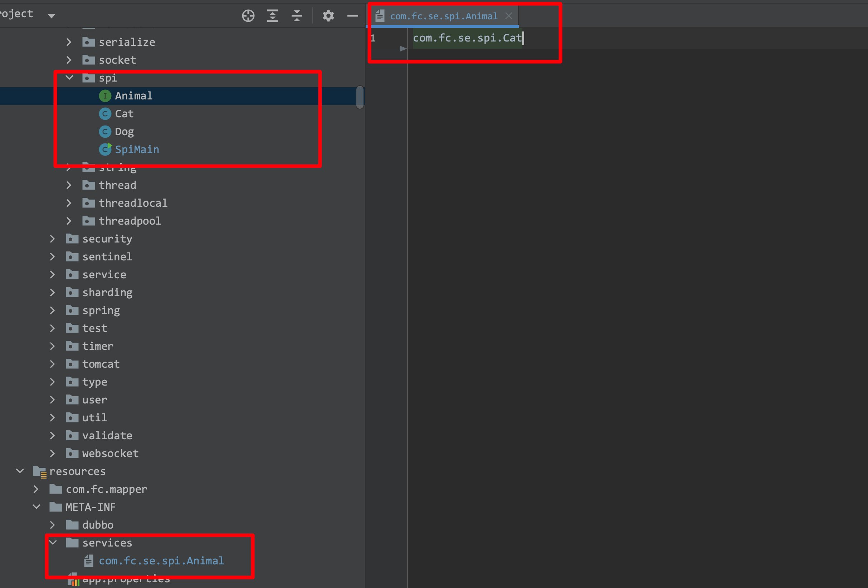
Task: Open Project panel settings gear
Action: coord(328,16)
